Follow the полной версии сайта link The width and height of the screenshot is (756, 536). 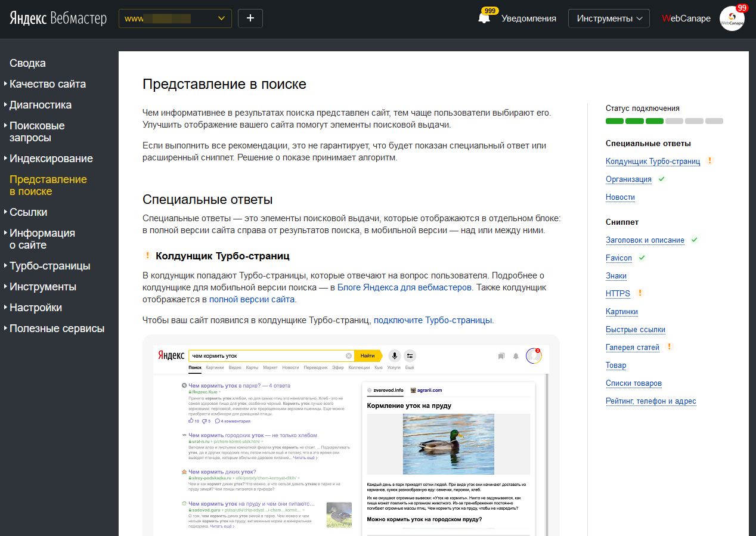[x=252, y=299]
